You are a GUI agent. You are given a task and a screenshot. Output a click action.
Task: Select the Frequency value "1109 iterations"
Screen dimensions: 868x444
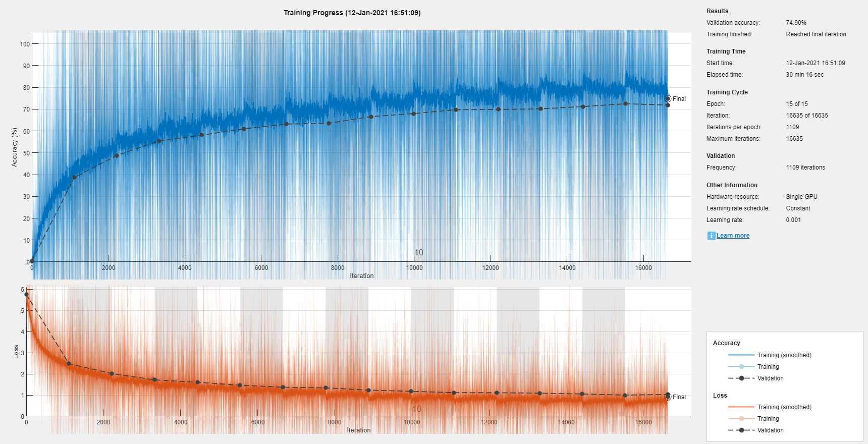click(x=805, y=168)
